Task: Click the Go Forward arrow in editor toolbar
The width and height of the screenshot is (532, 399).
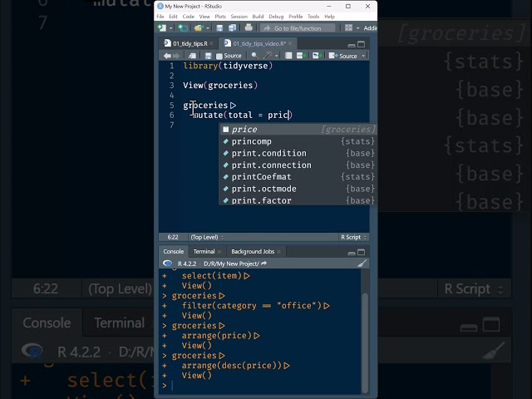Action: [176, 56]
